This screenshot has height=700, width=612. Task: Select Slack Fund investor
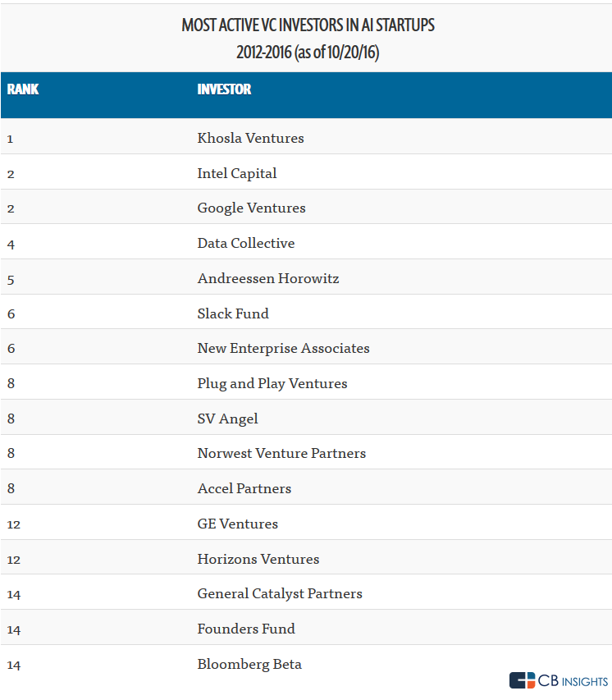233,313
